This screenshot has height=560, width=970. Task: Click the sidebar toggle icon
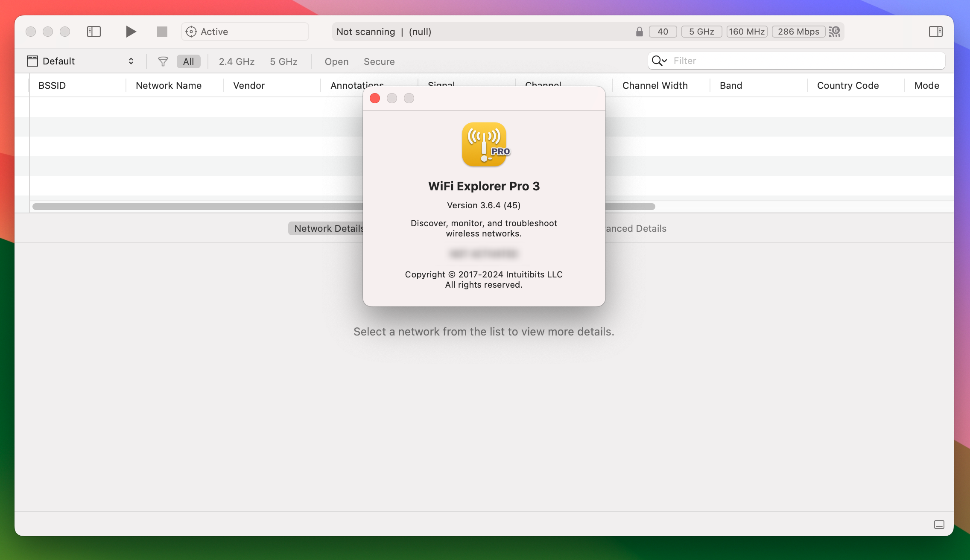pos(93,31)
